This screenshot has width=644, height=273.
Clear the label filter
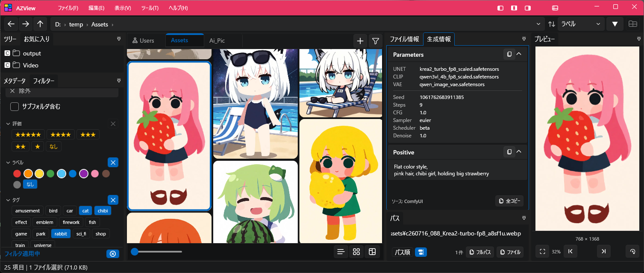pos(113,163)
